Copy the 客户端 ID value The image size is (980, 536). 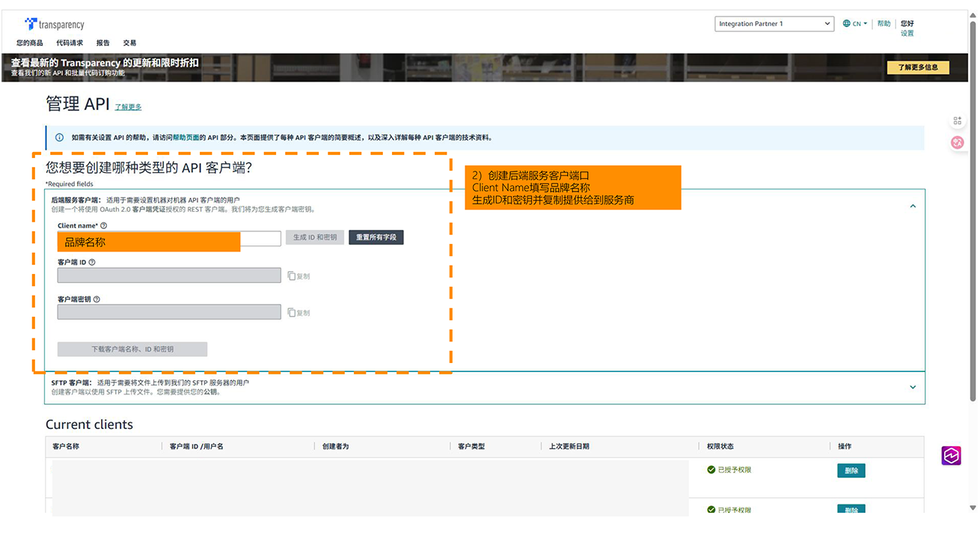click(298, 276)
